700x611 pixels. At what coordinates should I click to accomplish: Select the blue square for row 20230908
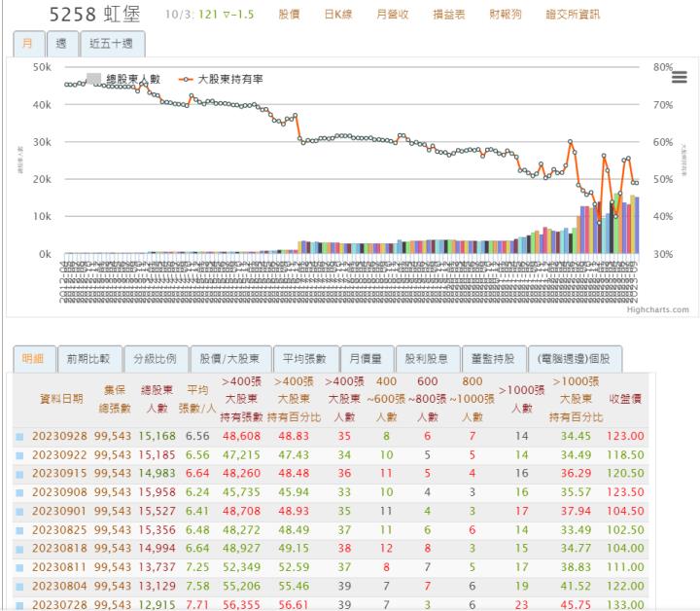tap(19, 492)
